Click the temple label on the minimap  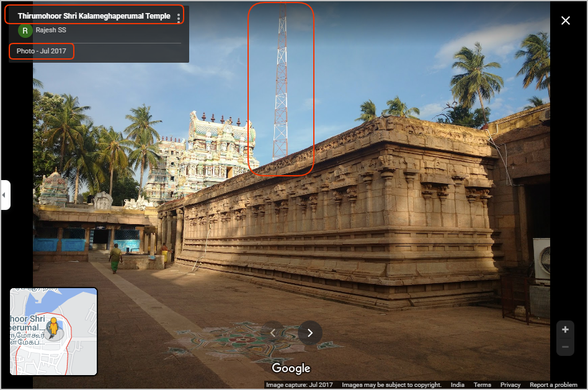tap(27, 330)
